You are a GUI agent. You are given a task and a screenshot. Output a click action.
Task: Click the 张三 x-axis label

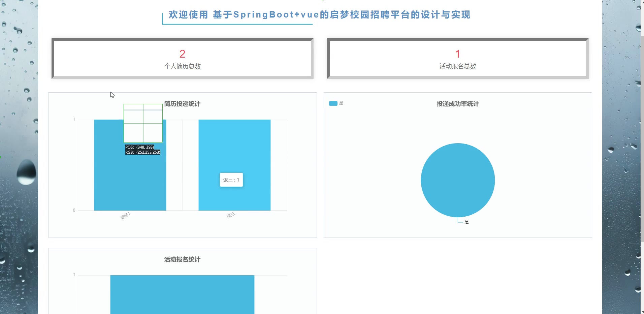pos(231,215)
